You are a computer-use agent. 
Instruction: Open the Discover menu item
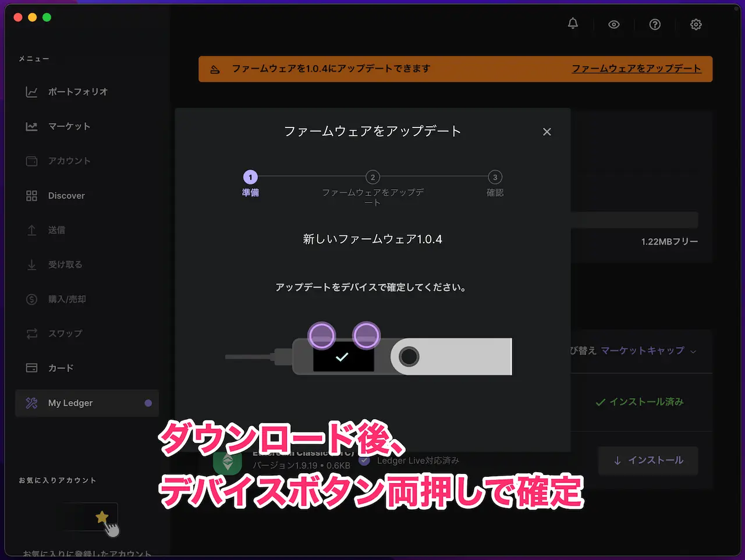(66, 196)
